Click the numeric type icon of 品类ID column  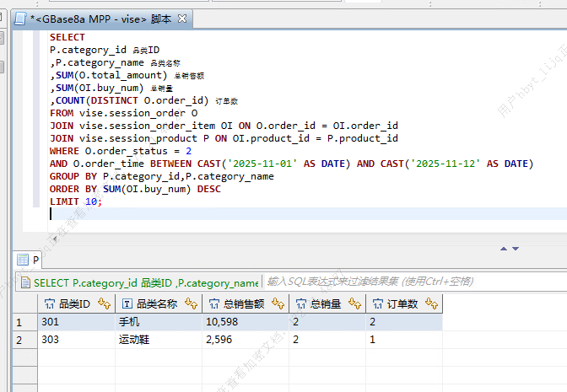coord(50,304)
